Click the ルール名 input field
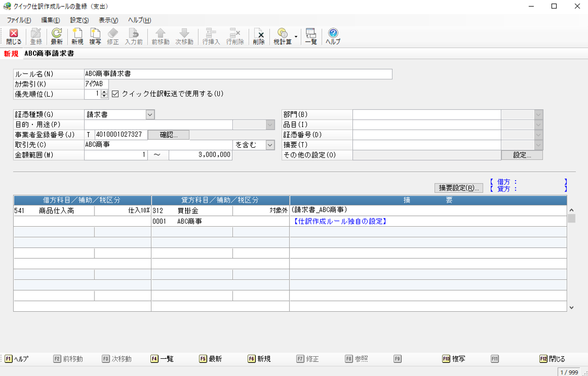The image size is (588, 376). tap(238, 74)
